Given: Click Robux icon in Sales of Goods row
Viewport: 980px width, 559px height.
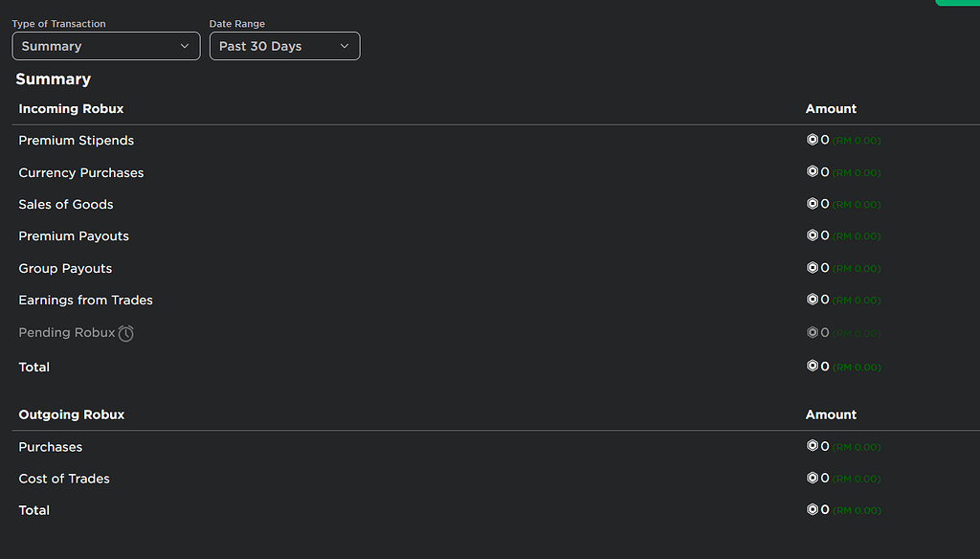Looking at the screenshot, I should coord(812,204).
